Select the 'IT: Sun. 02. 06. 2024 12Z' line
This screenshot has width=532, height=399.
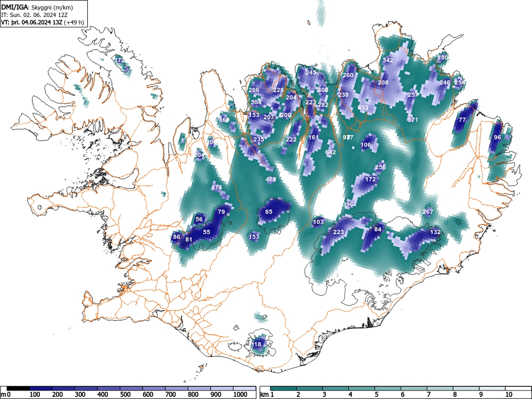[x=33, y=15]
